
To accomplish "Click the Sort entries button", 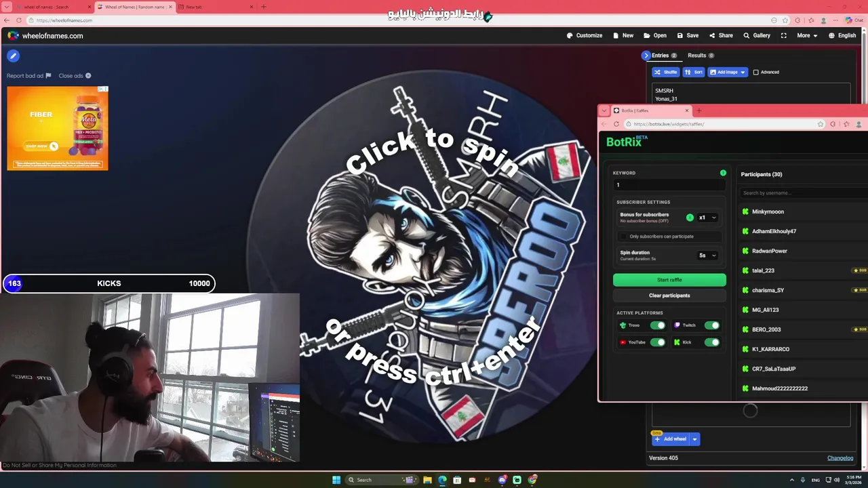I will pyautogui.click(x=694, y=72).
